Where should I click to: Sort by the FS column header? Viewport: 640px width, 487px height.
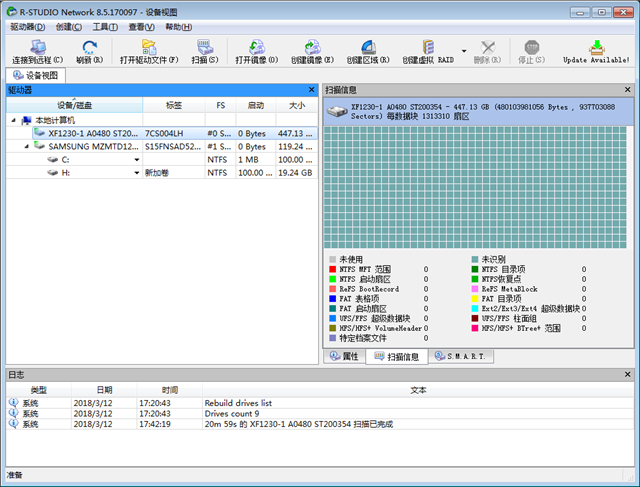220,105
